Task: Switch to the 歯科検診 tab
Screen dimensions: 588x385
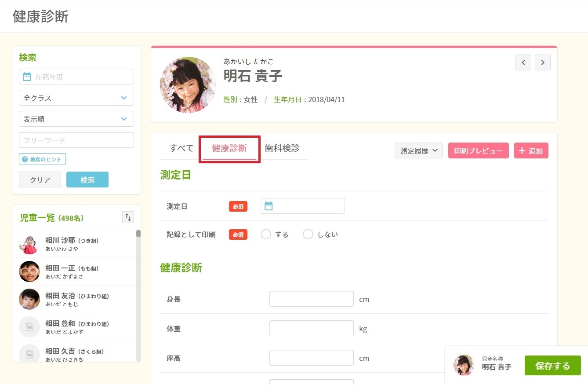Action: [282, 148]
